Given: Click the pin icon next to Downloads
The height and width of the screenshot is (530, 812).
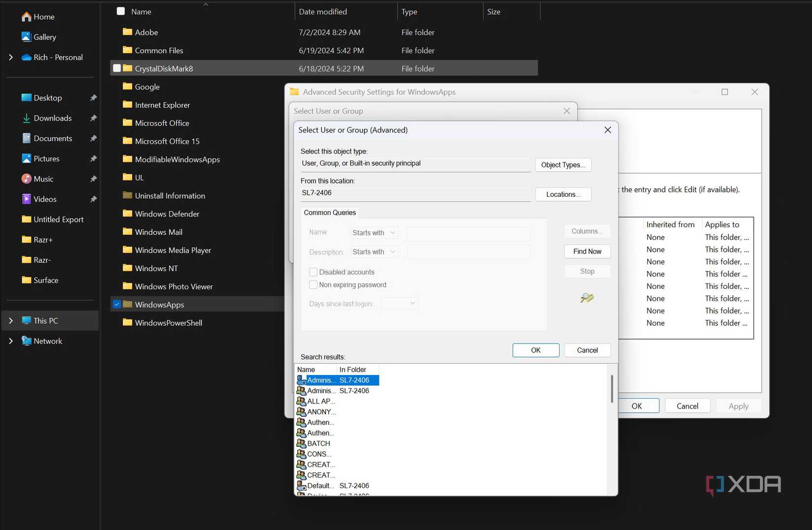Looking at the screenshot, I should pos(94,118).
